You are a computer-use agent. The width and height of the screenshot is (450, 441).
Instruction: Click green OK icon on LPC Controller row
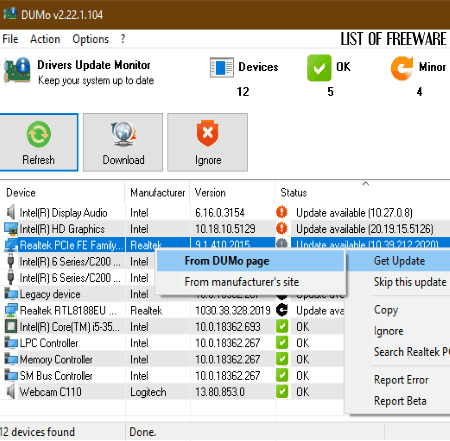[x=282, y=343]
